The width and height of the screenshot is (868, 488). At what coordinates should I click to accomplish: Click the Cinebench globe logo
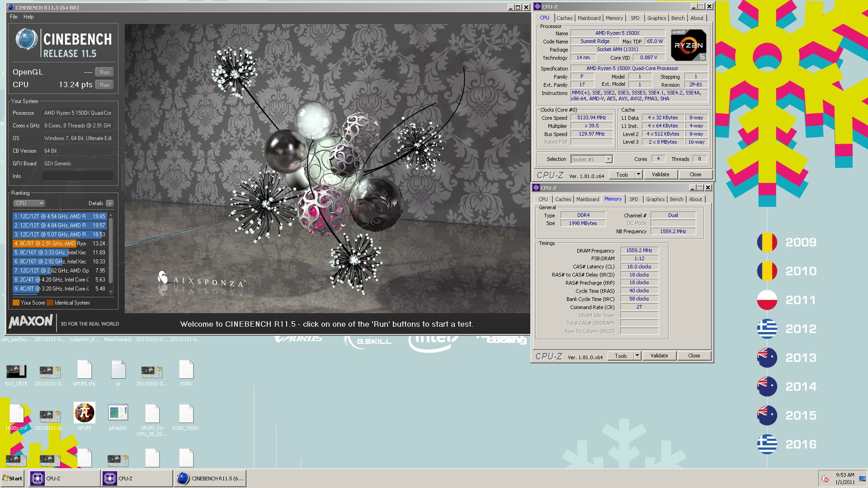coord(26,39)
